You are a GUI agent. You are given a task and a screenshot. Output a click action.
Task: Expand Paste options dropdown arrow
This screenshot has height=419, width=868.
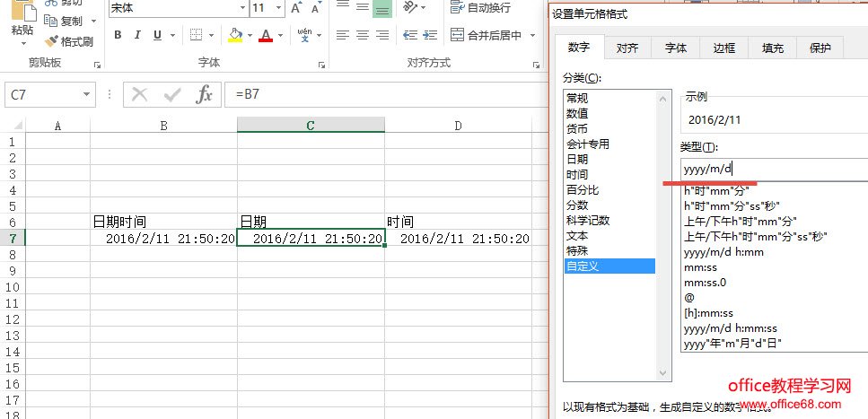23,43
